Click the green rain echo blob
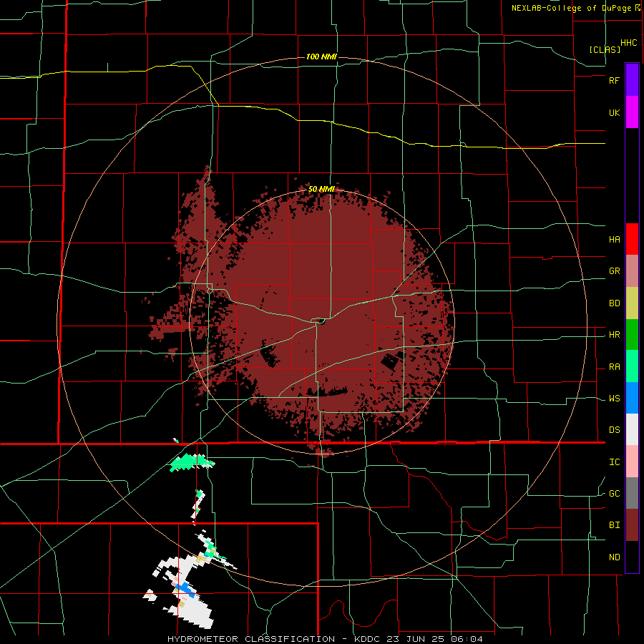 [x=187, y=462]
